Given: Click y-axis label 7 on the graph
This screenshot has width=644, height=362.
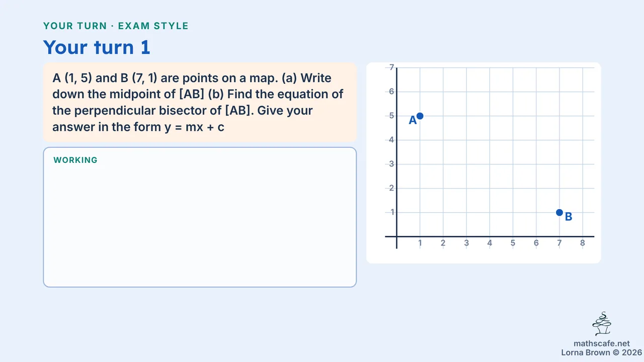Looking at the screenshot, I should 391,67.
